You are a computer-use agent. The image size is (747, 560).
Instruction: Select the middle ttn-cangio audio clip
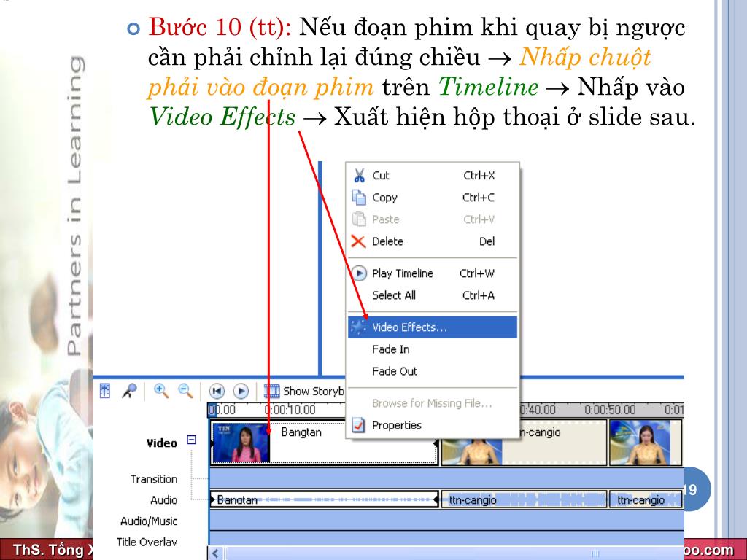pyautogui.click(x=524, y=499)
